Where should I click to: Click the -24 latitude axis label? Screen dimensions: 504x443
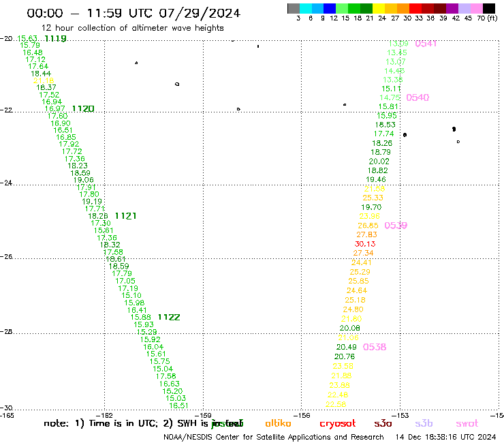coord(6,183)
